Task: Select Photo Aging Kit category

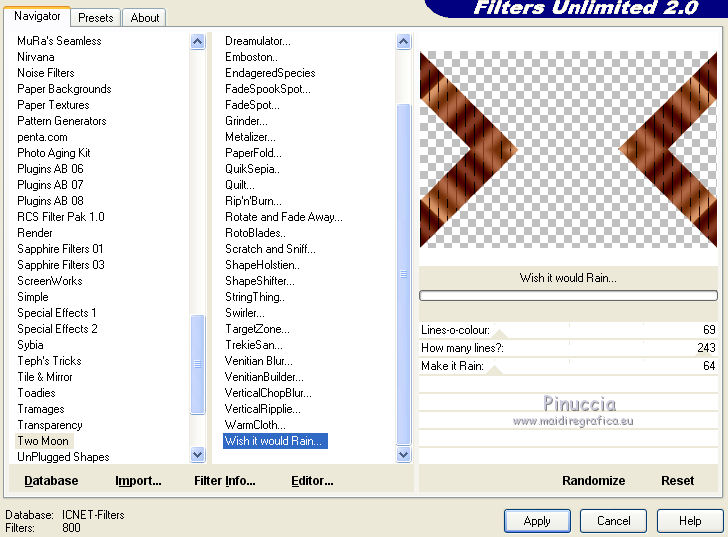Action: 53,153
